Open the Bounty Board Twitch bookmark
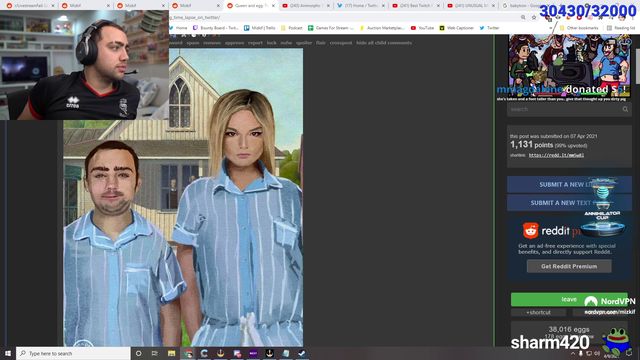640x360 pixels. (x=216, y=28)
